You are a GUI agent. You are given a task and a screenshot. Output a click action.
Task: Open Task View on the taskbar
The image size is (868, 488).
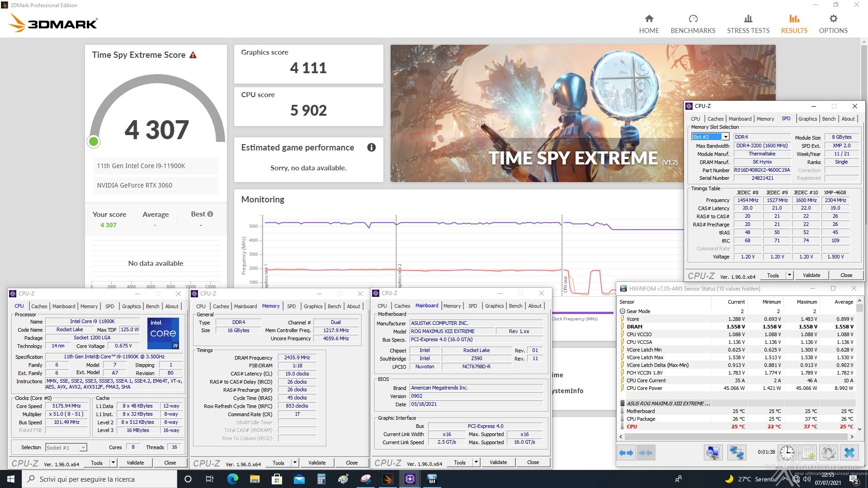(x=209, y=479)
